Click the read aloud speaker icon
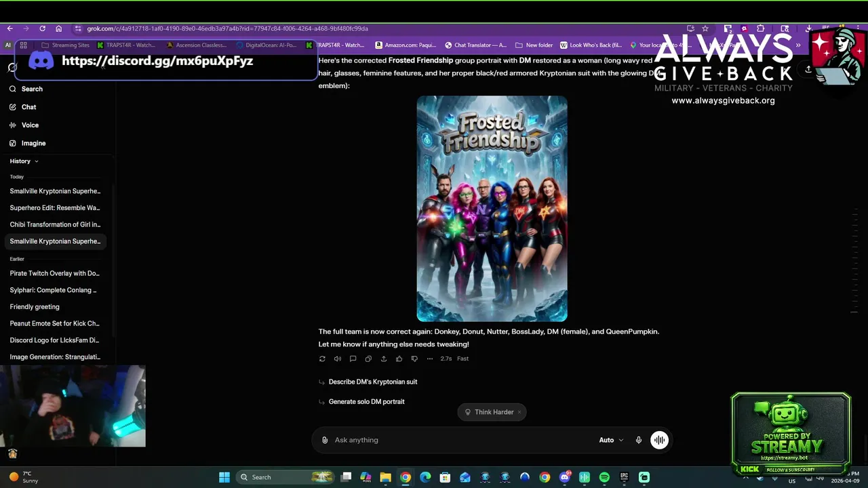868x488 pixels. [x=338, y=359]
